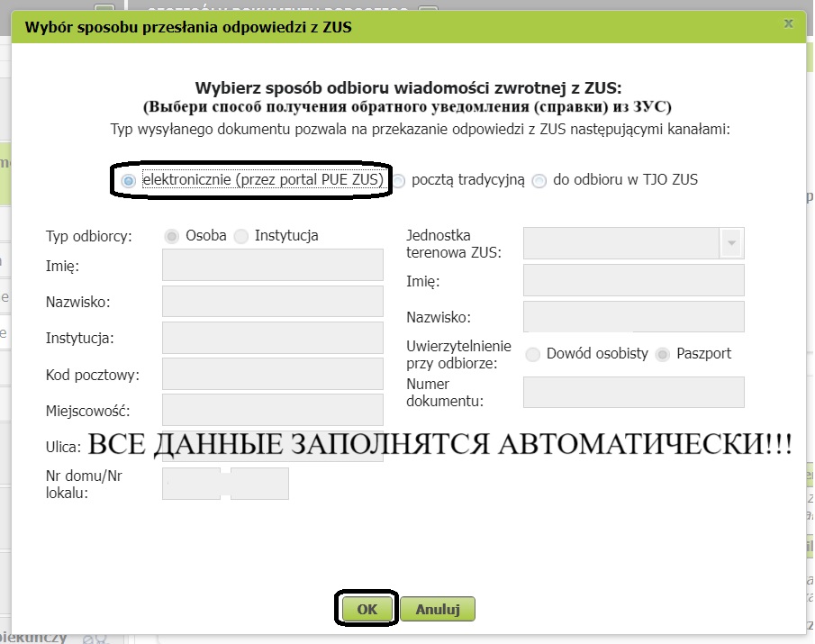The width and height of the screenshot is (815, 644).
Task: Select Dowód osobisty for authentication
Action: tap(533, 354)
